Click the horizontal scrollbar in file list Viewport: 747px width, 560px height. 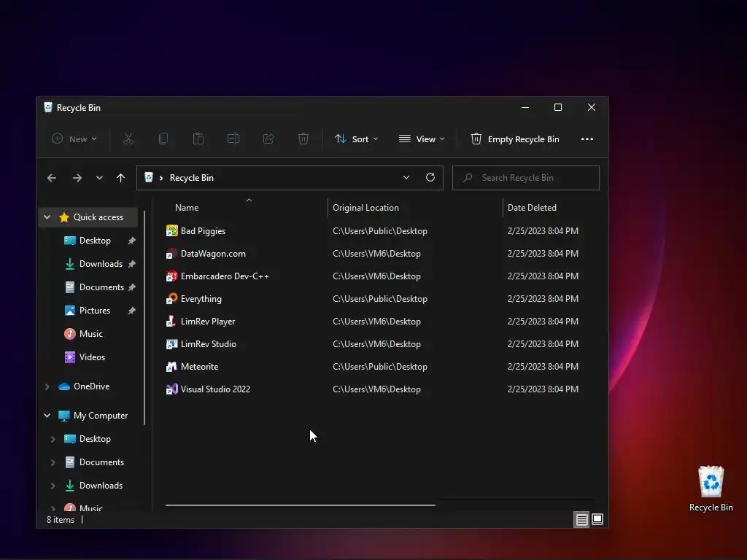point(300,505)
